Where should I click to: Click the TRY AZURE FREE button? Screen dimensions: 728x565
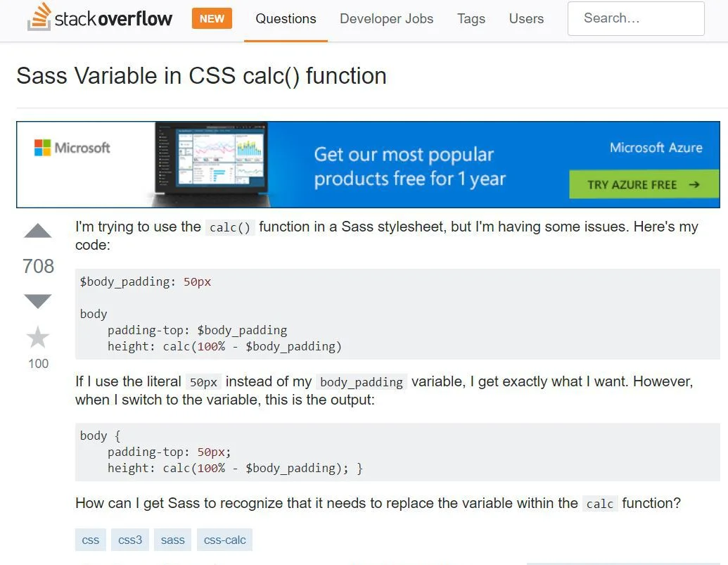point(644,184)
